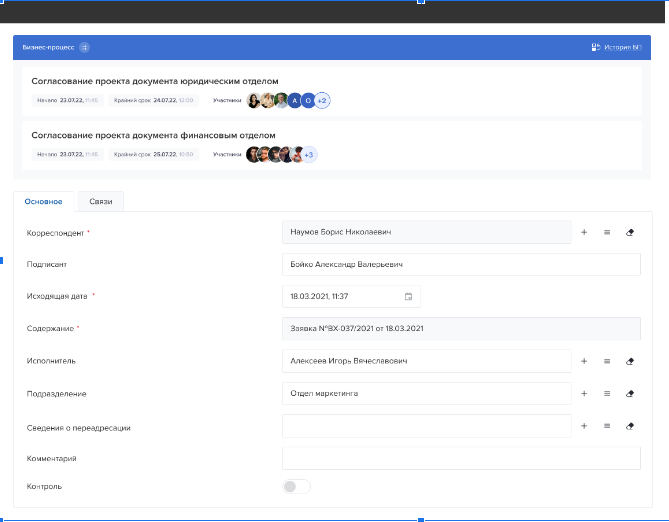
Task: Click the plus icon beside Исполнитель
Action: pyautogui.click(x=584, y=361)
